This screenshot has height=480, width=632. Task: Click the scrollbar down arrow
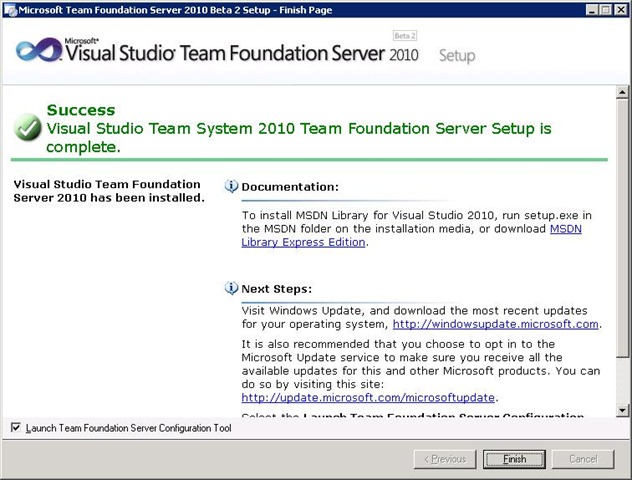622,411
